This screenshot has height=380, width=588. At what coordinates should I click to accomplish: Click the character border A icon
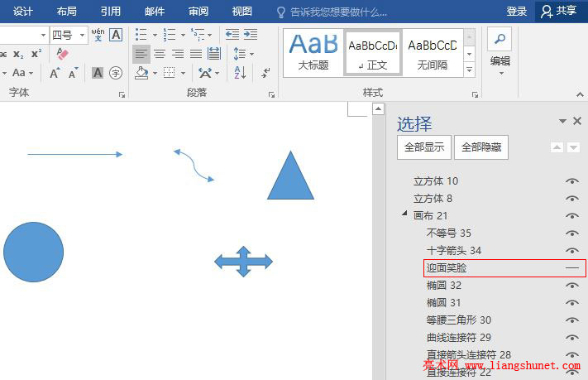pos(117,35)
